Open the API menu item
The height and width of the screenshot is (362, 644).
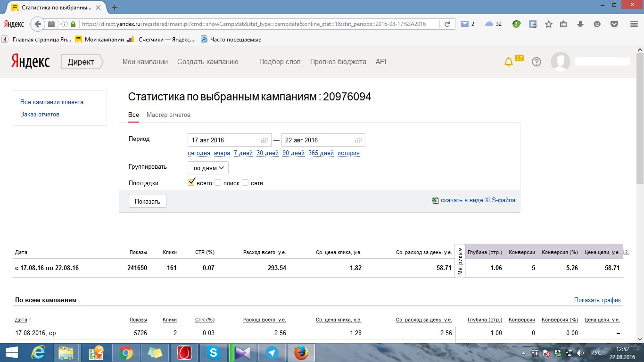coord(381,62)
